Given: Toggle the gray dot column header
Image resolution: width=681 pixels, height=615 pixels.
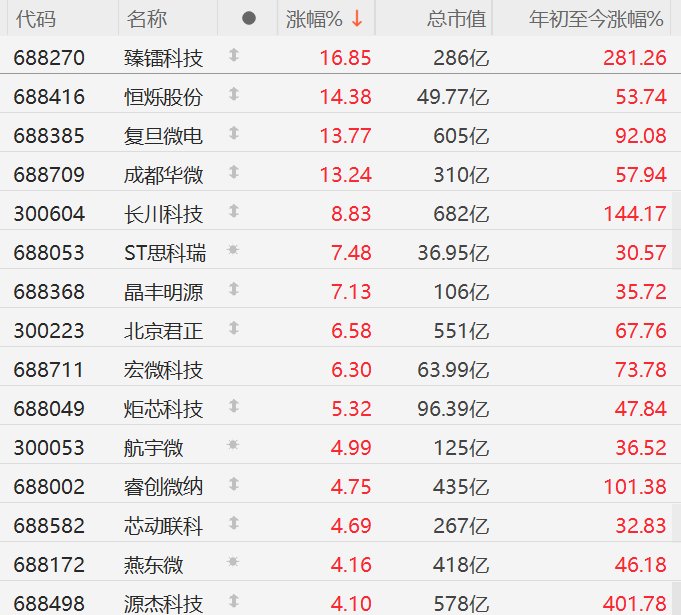Looking at the screenshot, I should 249,19.
